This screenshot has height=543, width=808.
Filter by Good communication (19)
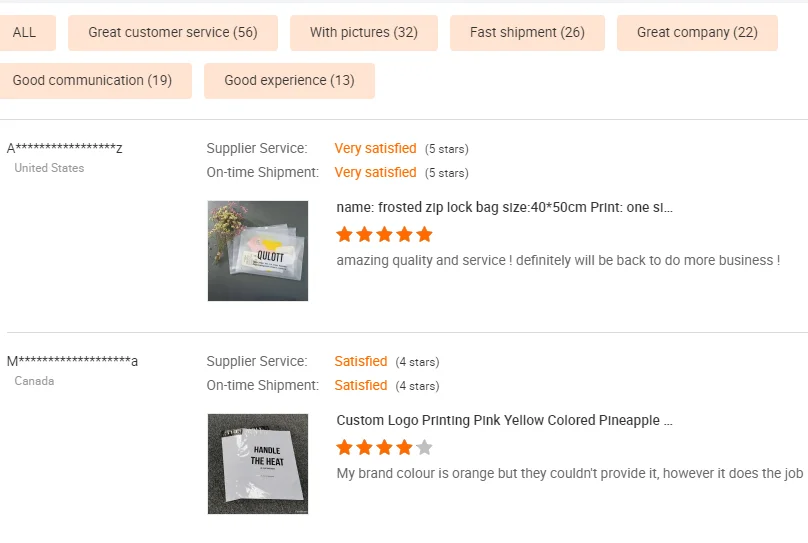pyautogui.click(x=92, y=80)
